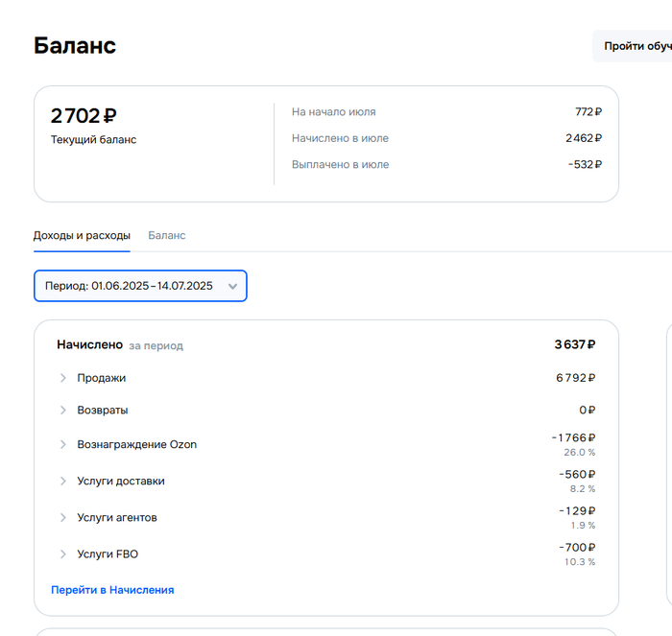Switch to the Доходы и расходы tab
Image resolution: width=672 pixels, height=636 pixels.
click(82, 235)
